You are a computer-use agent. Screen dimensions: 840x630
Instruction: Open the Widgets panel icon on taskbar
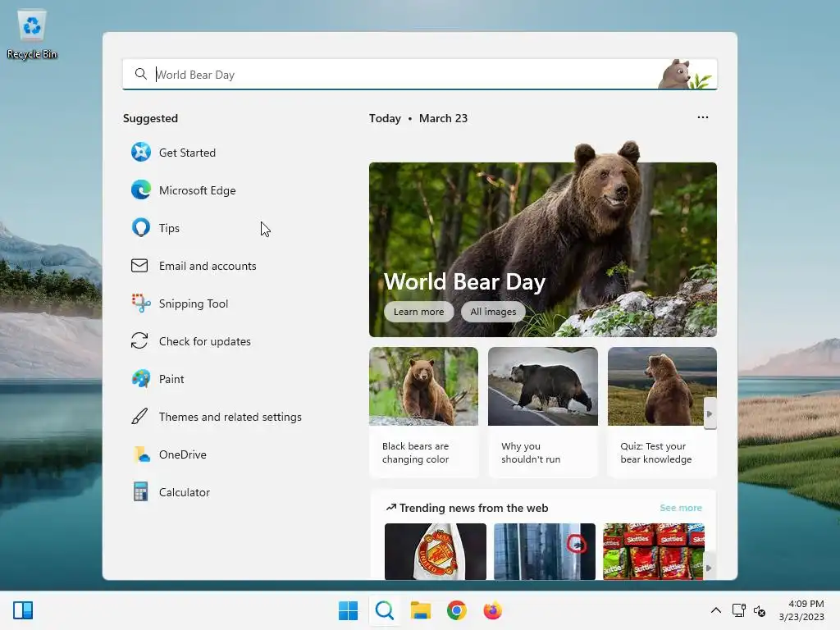coord(23,610)
